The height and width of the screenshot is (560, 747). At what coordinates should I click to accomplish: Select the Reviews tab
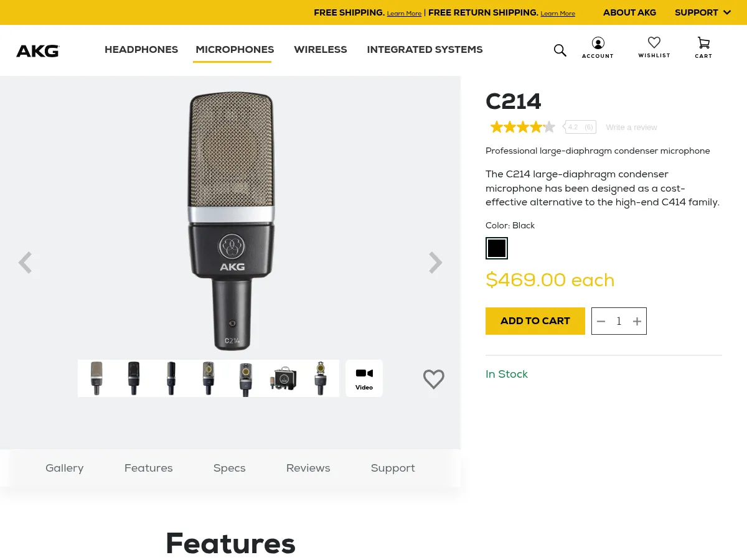click(308, 468)
